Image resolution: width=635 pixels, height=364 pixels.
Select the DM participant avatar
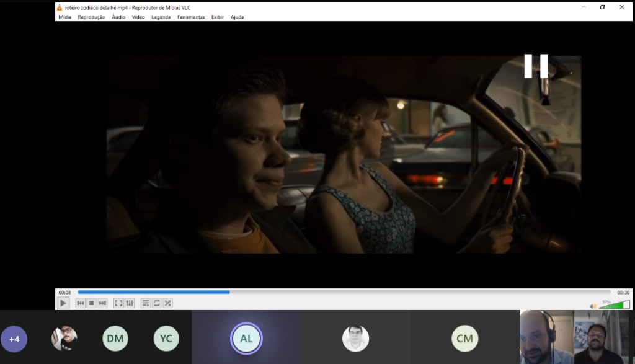pyautogui.click(x=115, y=339)
